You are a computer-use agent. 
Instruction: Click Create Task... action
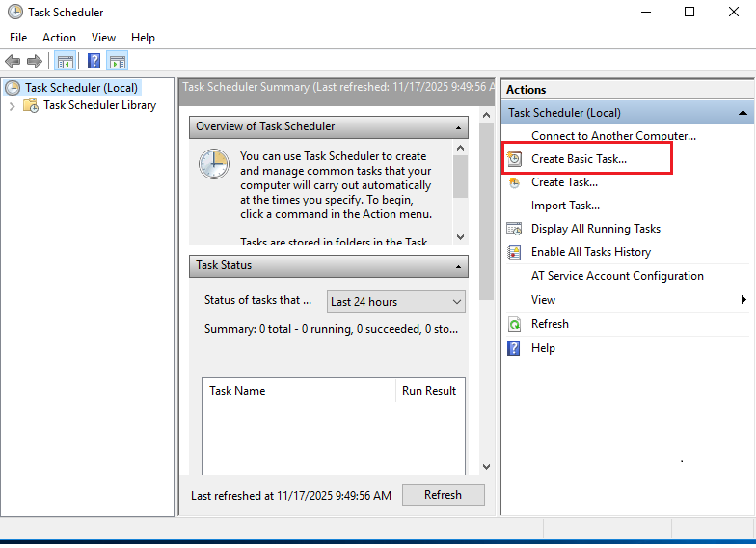(564, 182)
